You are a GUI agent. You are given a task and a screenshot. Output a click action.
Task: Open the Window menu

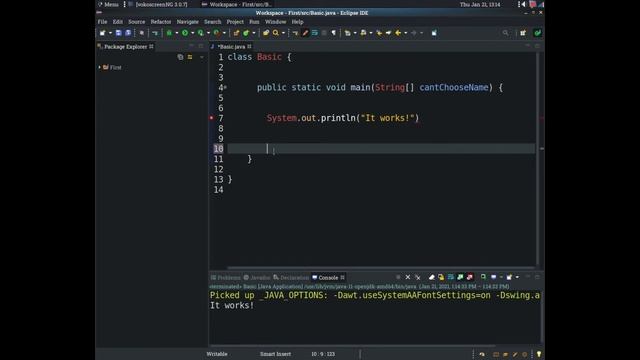(276, 22)
